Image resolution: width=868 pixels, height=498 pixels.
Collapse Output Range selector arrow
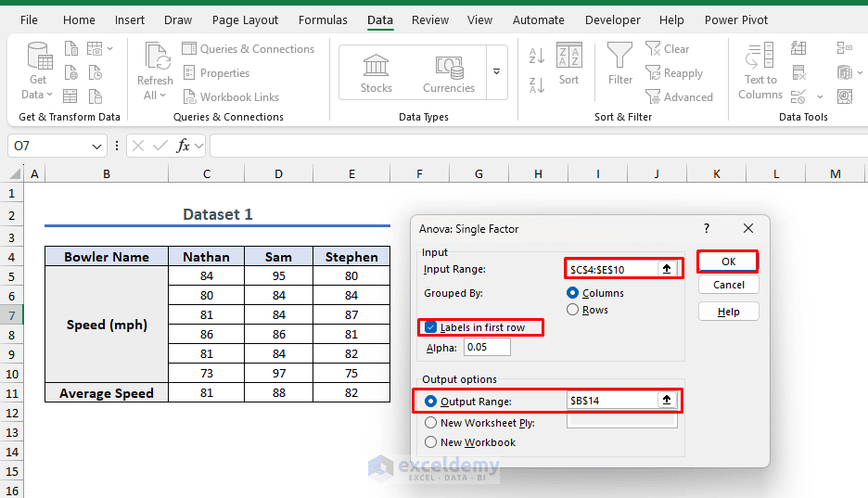point(667,400)
